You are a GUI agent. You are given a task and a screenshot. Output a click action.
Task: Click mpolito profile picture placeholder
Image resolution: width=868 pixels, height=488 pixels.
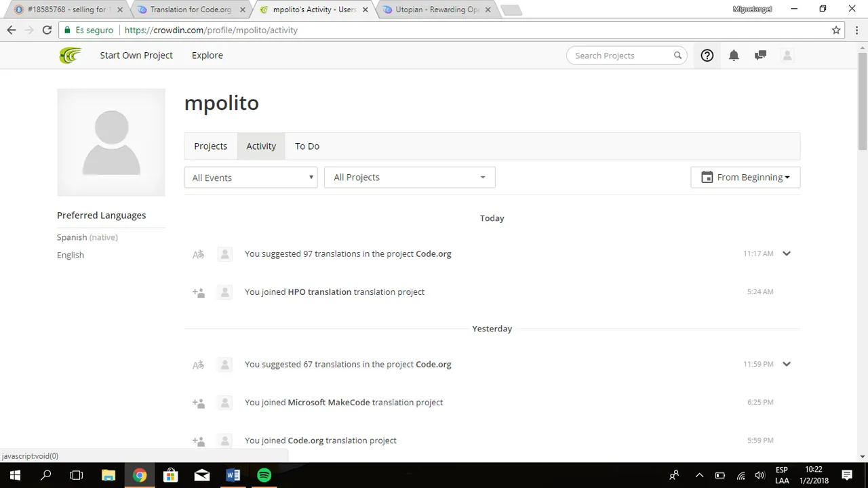point(111,142)
